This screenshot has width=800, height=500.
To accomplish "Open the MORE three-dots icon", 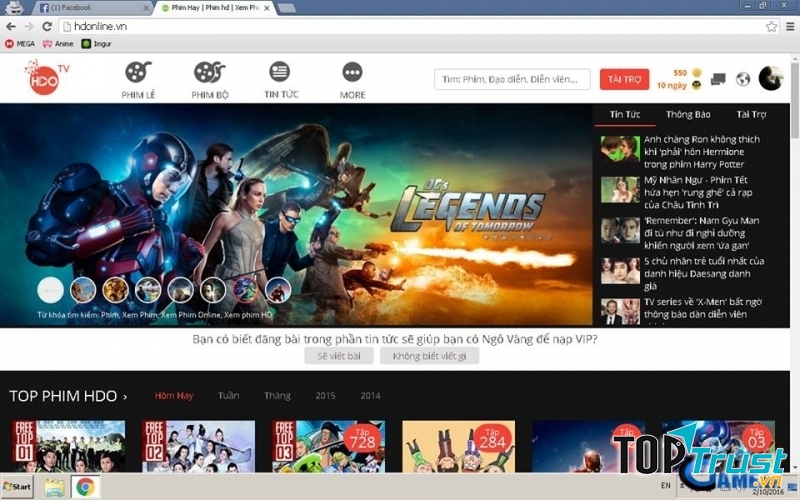I will [352, 72].
